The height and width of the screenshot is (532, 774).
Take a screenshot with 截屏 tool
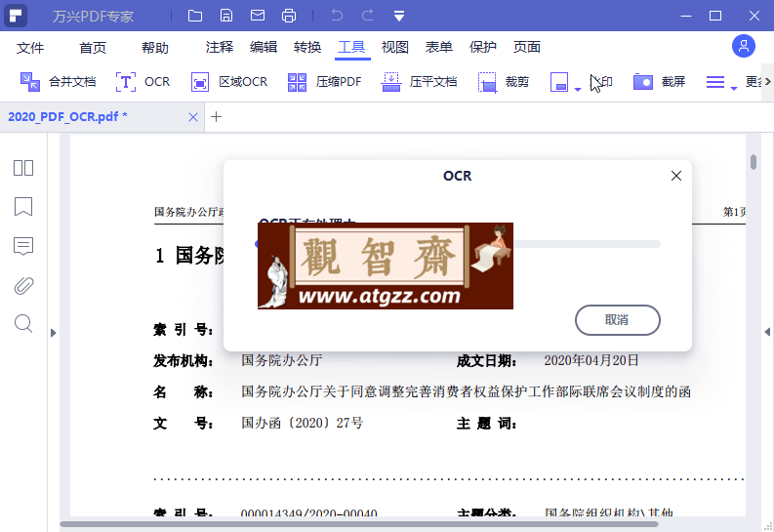(x=660, y=81)
